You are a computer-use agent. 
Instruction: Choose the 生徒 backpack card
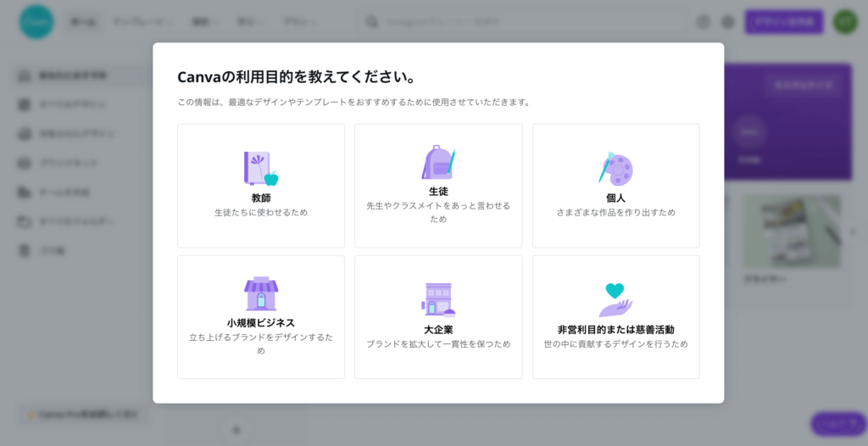click(438, 186)
